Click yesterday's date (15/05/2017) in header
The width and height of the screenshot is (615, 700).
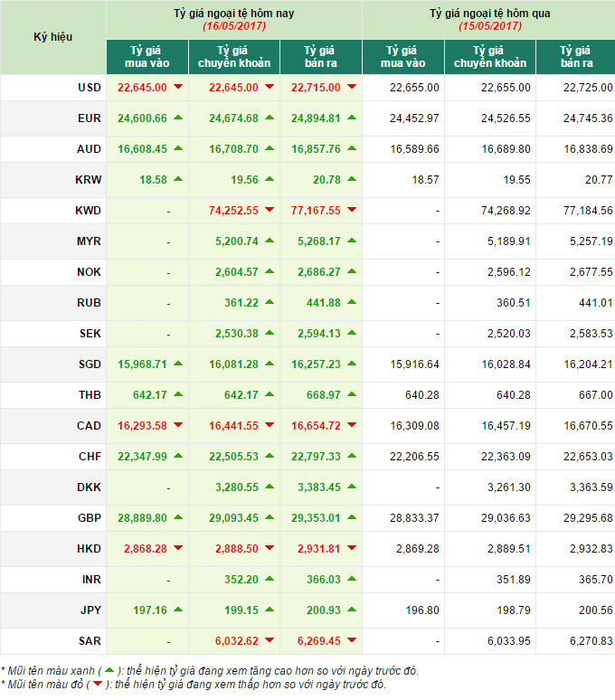[x=490, y=26]
